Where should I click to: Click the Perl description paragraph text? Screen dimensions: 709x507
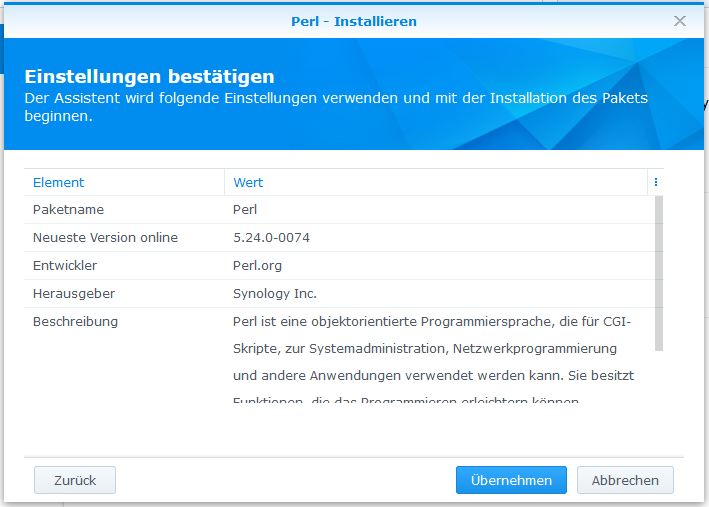(433, 361)
